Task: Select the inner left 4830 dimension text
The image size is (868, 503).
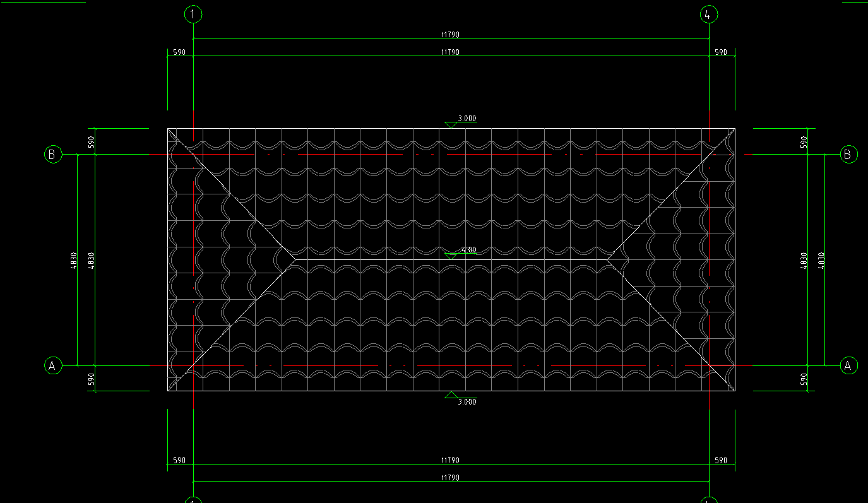Action: (x=91, y=261)
